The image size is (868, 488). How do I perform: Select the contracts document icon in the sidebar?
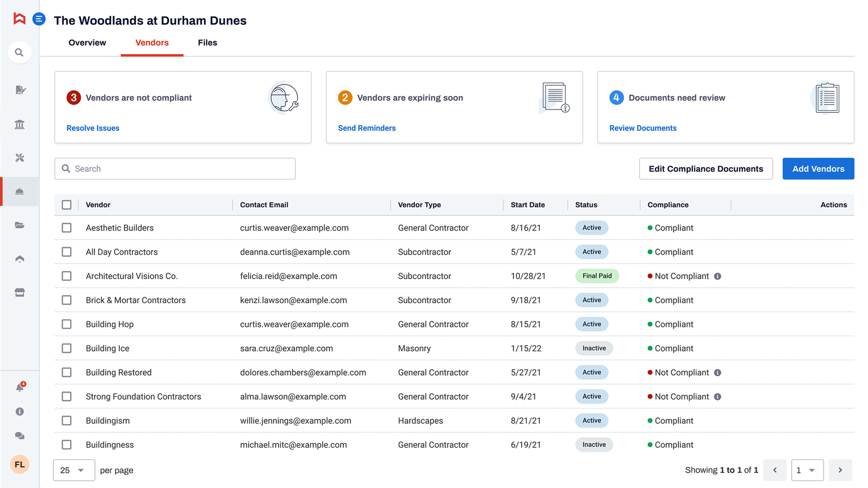point(19,90)
